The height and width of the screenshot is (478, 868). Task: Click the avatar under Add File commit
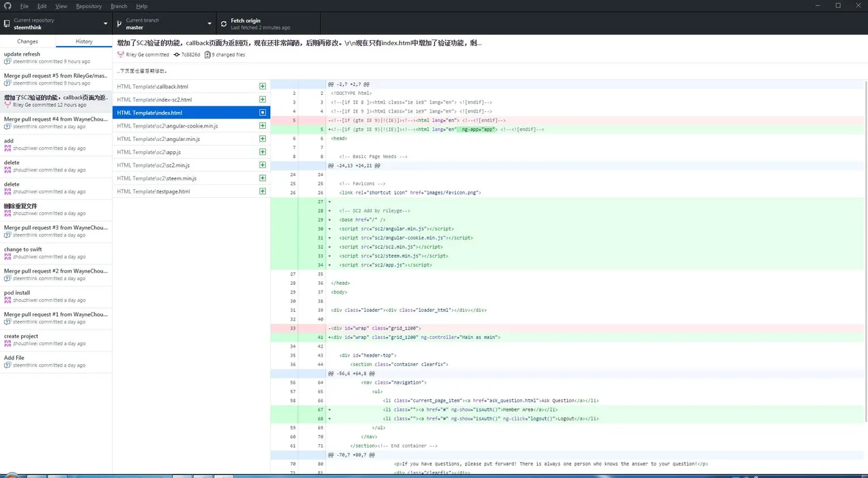[x=7, y=365]
